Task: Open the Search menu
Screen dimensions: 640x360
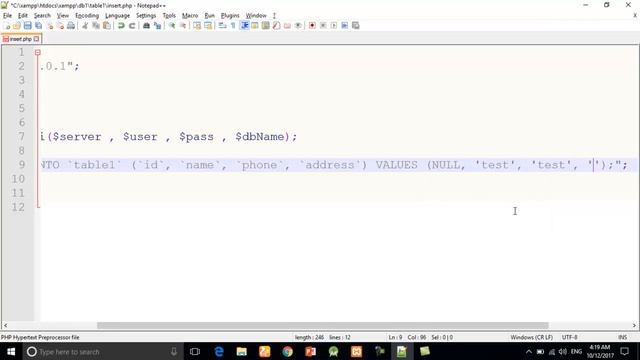Action: point(42,16)
